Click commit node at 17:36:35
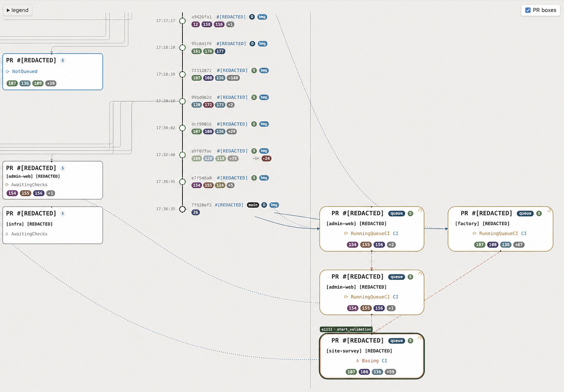The width and height of the screenshot is (564, 392). pyautogui.click(x=182, y=209)
